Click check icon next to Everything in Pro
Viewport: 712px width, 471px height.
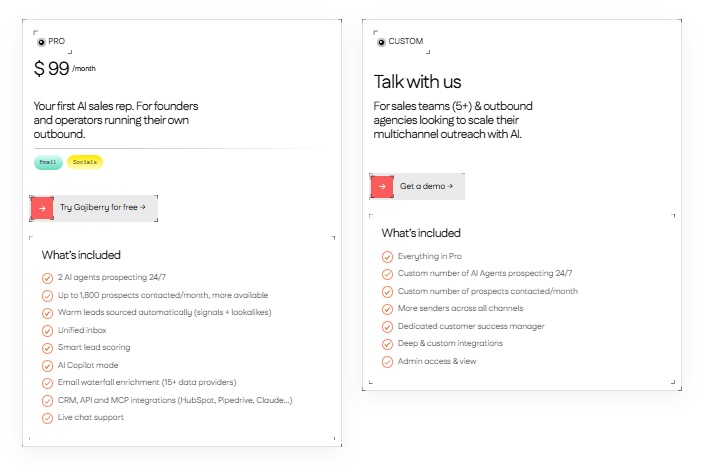pos(387,257)
